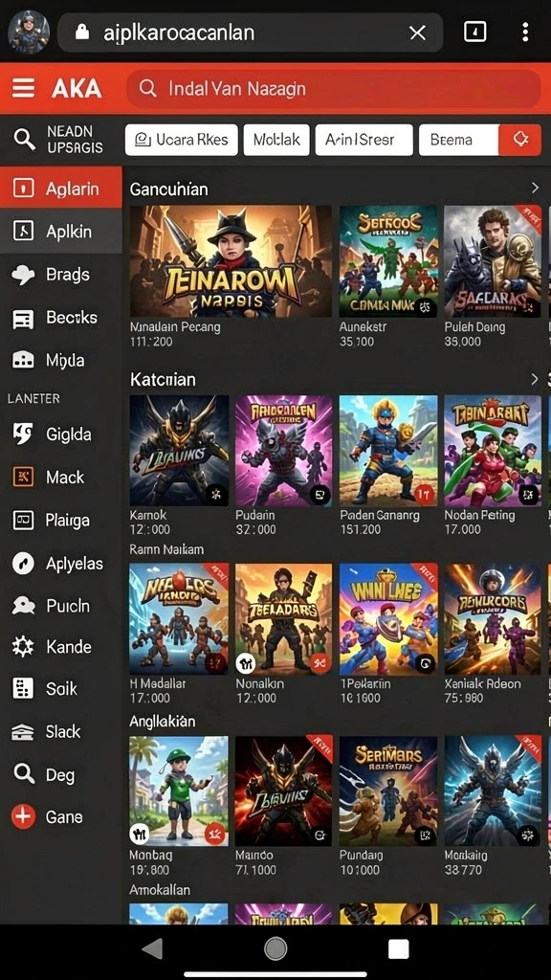Viewport: 551px width, 980px height.
Task: Open the H Medallar game thumbnail
Action: (179, 619)
